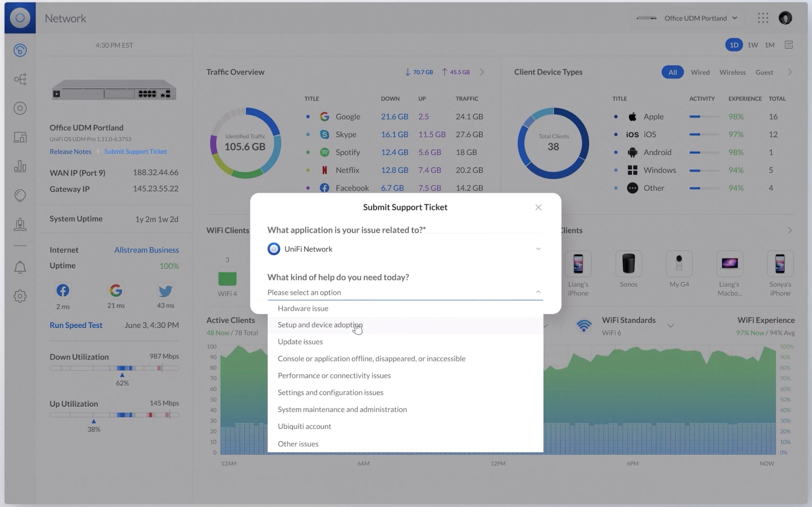
Task: Run Speed Test link
Action: pyautogui.click(x=76, y=325)
